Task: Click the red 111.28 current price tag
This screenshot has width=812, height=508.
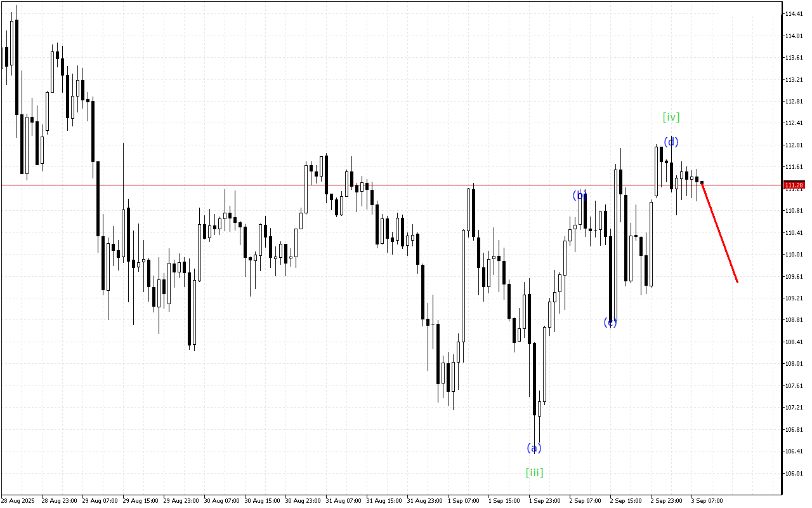Action: (x=794, y=185)
